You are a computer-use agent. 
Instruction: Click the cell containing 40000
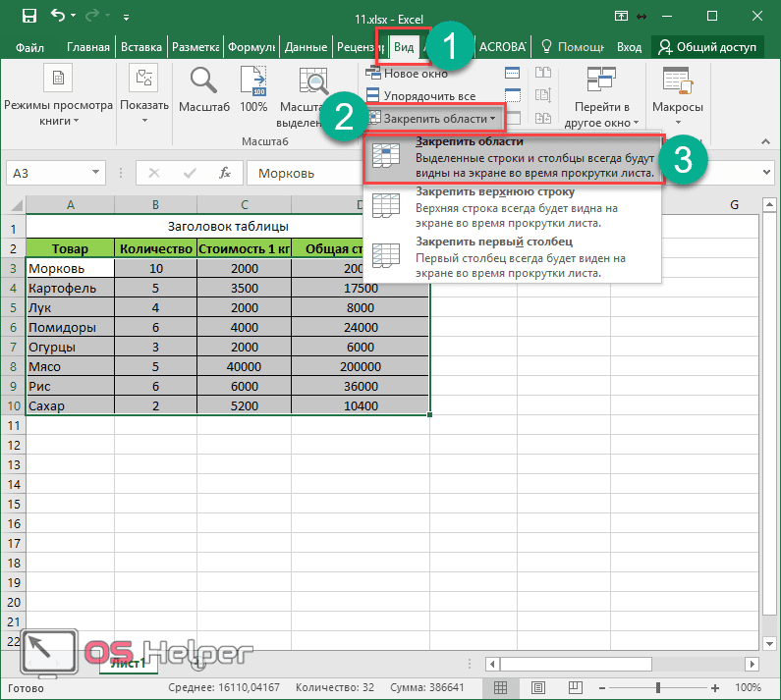point(244,366)
